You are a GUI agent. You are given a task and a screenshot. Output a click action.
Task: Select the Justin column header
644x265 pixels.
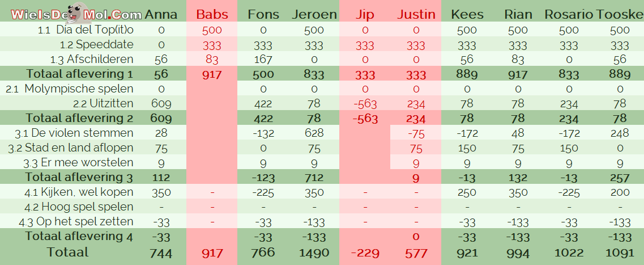416,15
